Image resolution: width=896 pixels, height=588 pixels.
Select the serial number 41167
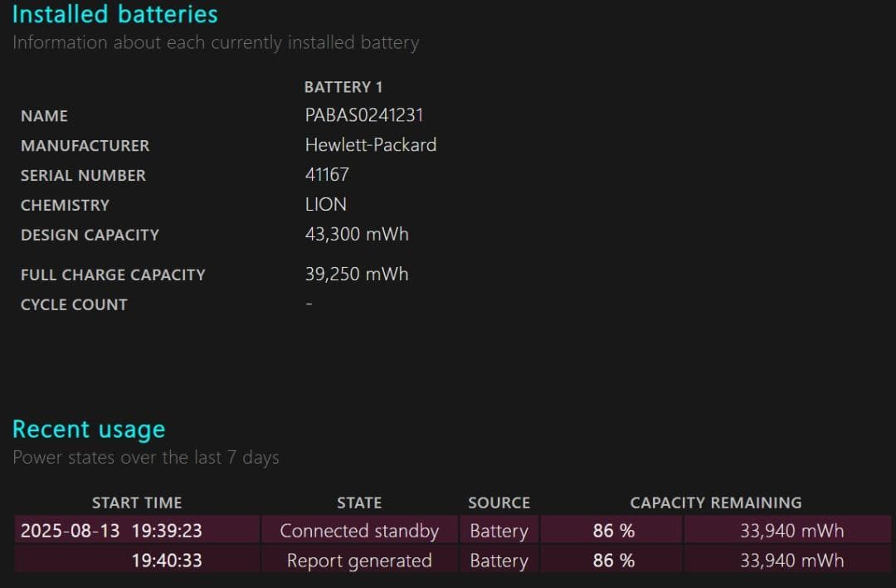[327, 175]
